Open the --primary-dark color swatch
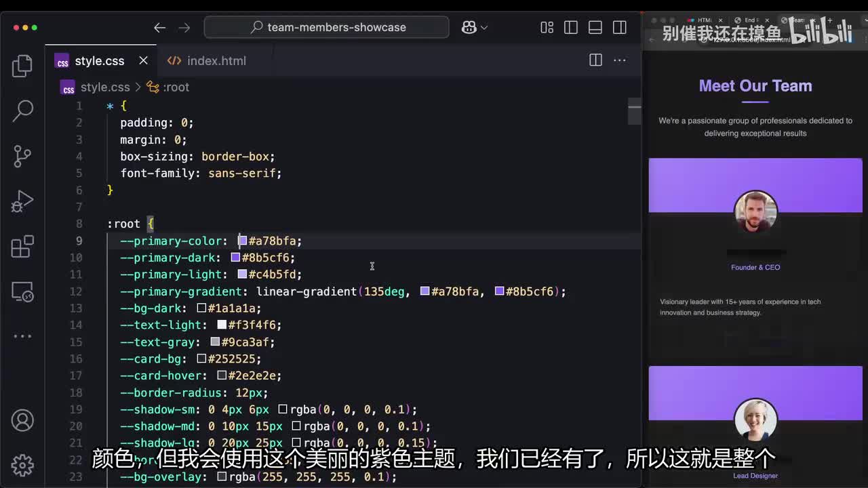Screen dimensions: 868x488 [235, 258]
